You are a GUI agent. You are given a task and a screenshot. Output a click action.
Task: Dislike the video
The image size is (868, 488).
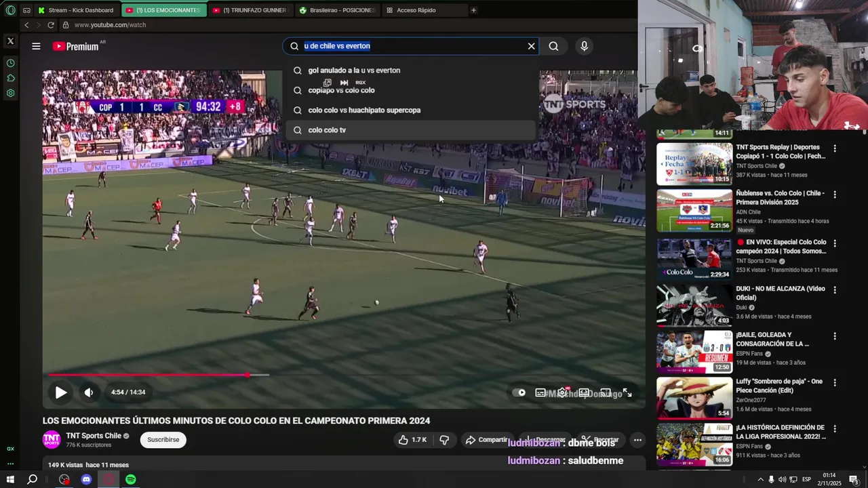(444, 440)
